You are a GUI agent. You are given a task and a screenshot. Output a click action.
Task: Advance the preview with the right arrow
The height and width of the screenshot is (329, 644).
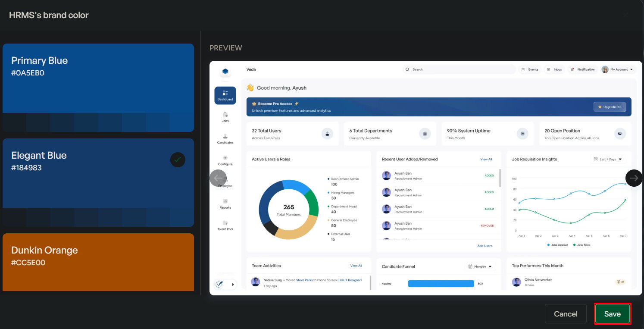[634, 178]
